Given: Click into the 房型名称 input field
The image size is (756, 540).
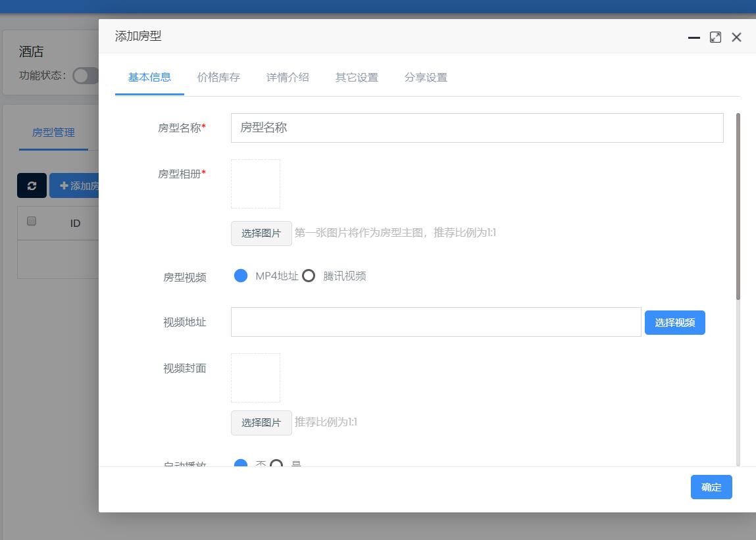Looking at the screenshot, I should tap(477, 128).
